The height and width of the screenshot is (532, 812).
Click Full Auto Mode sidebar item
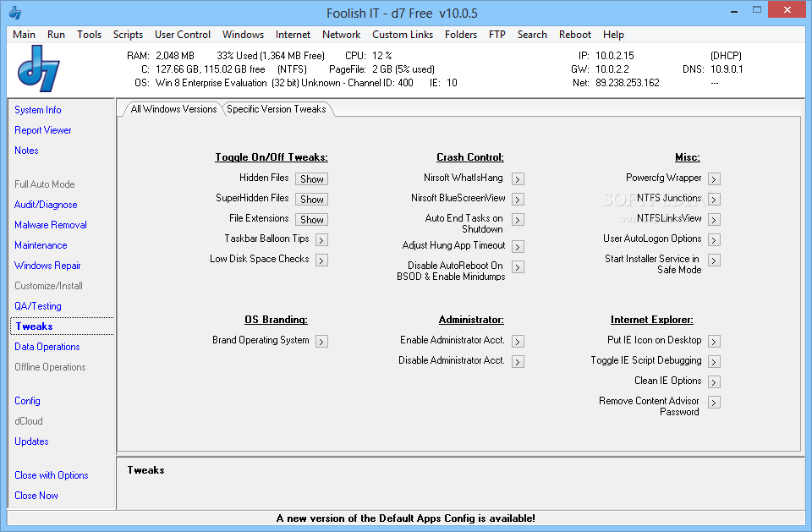tap(45, 184)
